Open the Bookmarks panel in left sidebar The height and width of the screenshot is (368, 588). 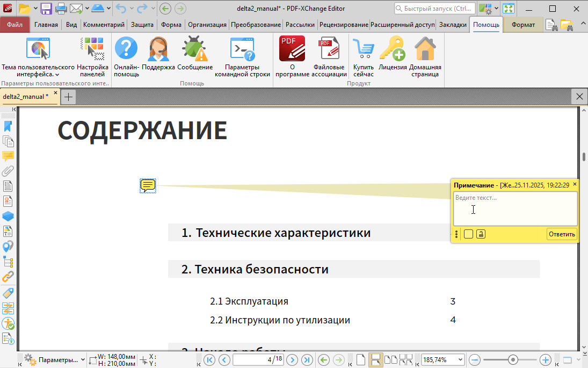pyautogui.click(x=8, y=126)
